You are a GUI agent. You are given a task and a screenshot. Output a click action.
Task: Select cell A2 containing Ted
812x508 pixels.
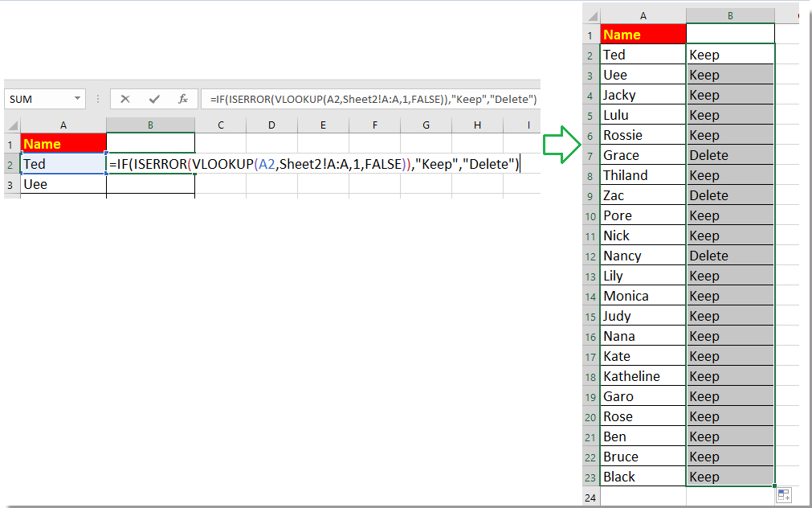tap(63, 163)
